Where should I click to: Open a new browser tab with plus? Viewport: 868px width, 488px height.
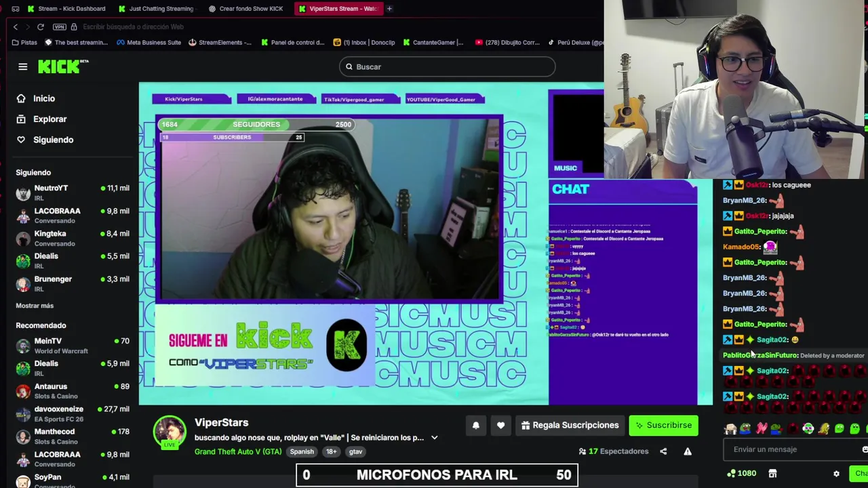pos(389,8)
